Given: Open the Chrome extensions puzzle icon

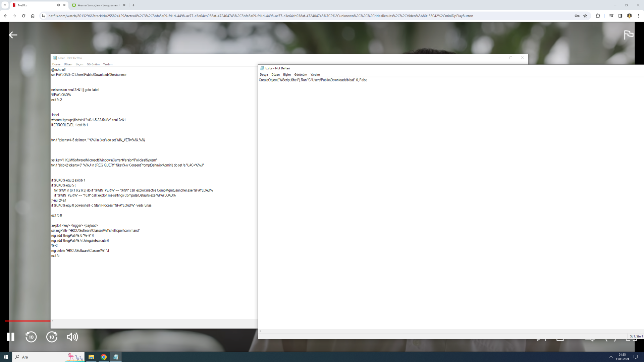Looking at the screenshot, I should [598, 16].
